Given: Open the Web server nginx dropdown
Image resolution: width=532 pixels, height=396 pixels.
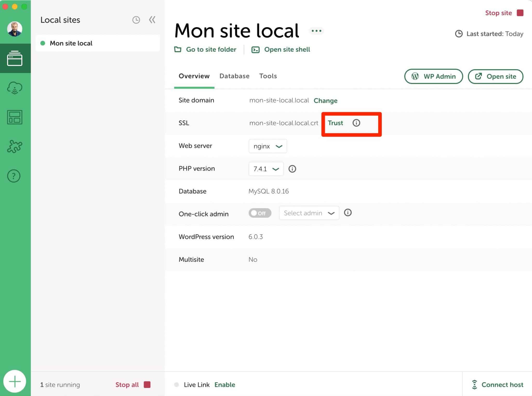Looking at the screenshot, I should [x=268, y=146].
